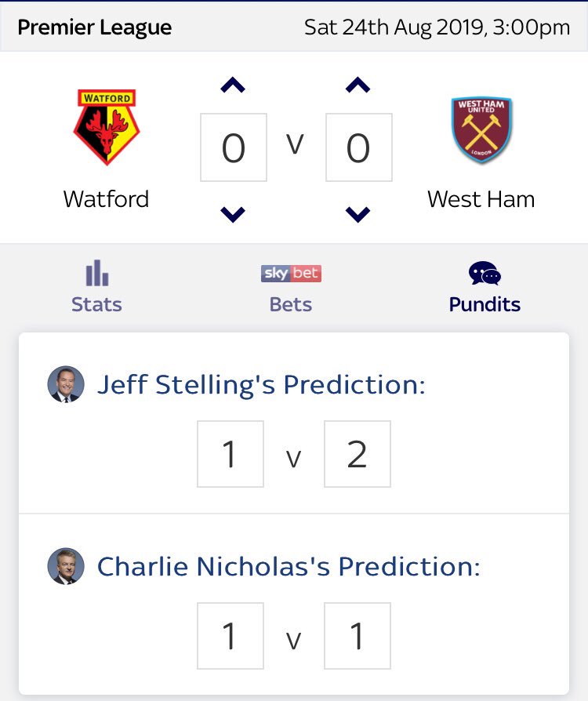Image resolution: width=588 pixels, height=701 pixels.
Task: Open the Pundits tab label
Action: click(x=485, y=304)
